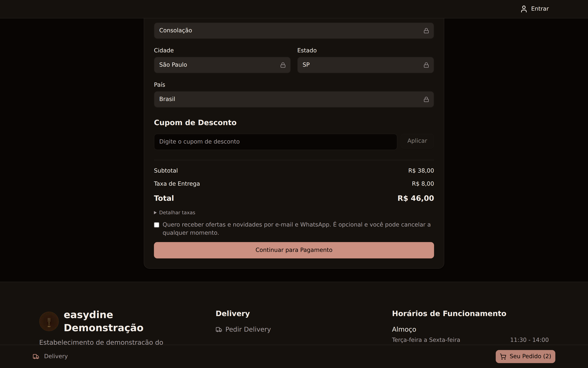
Task: Click the easydine Demonstração footer title
Action: (x=104, y=321)
